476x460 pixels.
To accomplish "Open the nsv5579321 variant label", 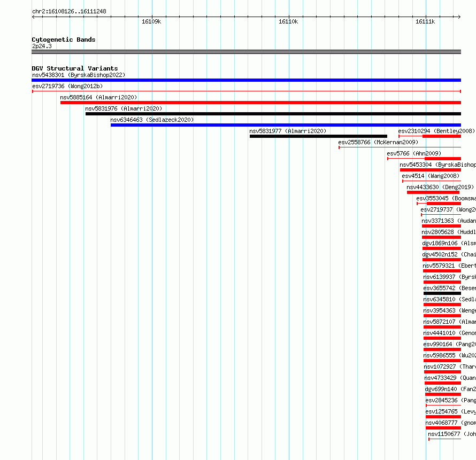I will pyautogui.click(x=449, y=266).
